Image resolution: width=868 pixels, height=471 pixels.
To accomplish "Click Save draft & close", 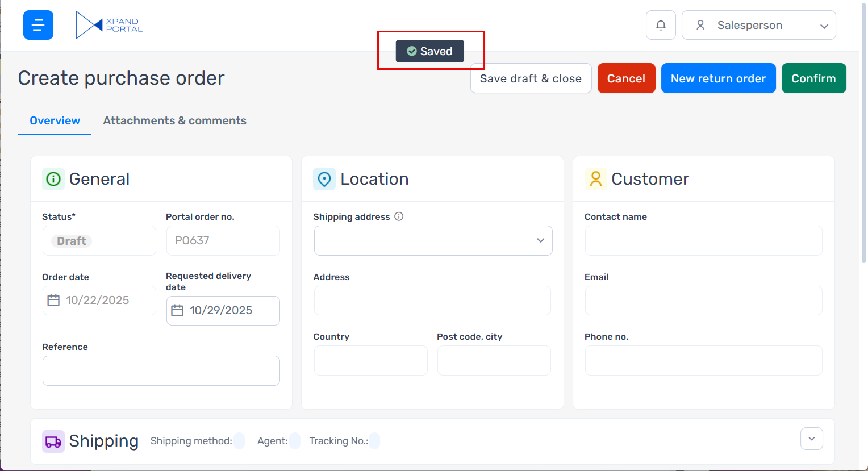I will pyautogui.click(x=531, y=78).
